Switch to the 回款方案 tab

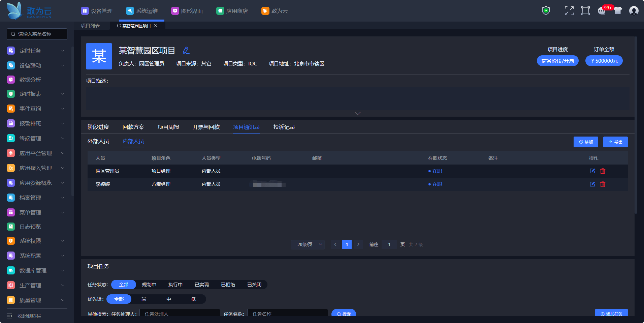pyautogui.click(x=133, y=127)
